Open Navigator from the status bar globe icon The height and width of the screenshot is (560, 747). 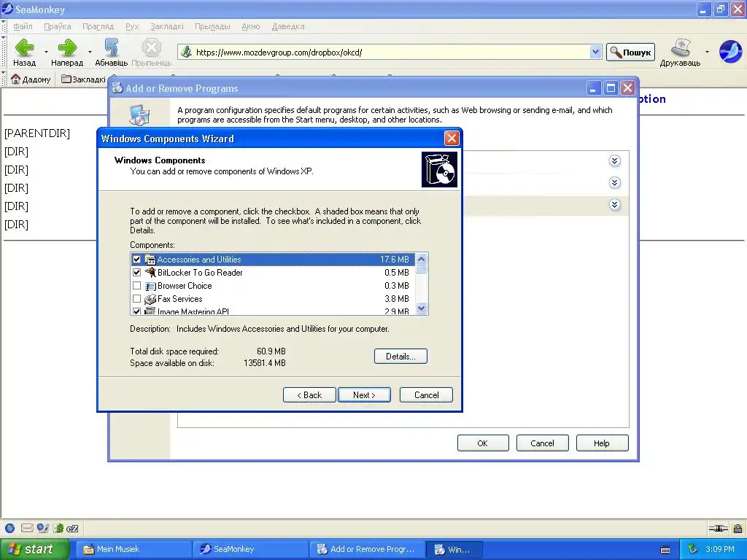(10, 528)
